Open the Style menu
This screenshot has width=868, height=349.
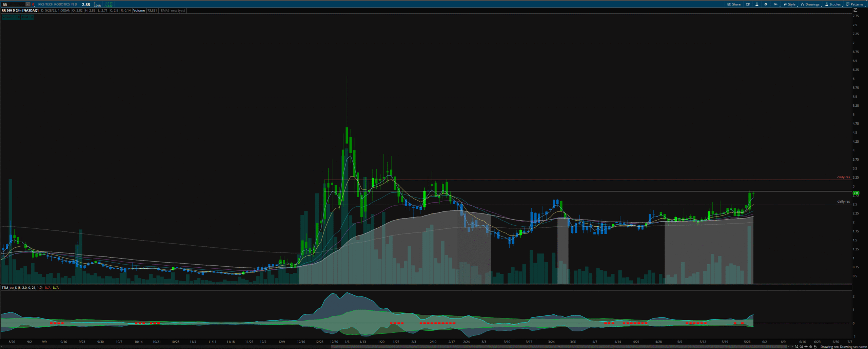(790, 4)
